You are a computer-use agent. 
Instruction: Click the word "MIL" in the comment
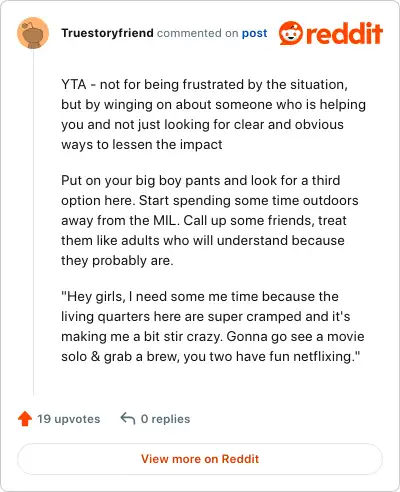164,220
